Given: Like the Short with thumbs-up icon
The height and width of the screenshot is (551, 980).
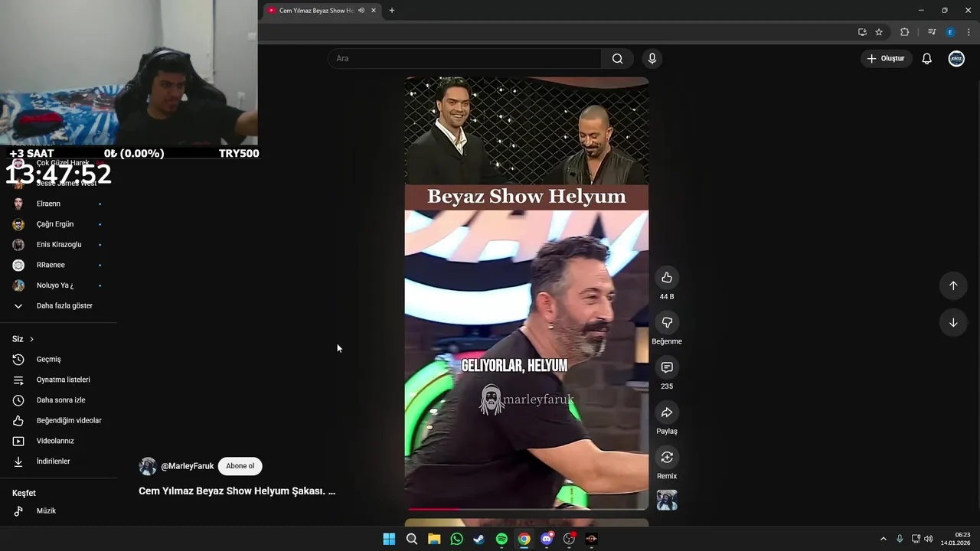Looking at the screenshot, I should point(667,278).
